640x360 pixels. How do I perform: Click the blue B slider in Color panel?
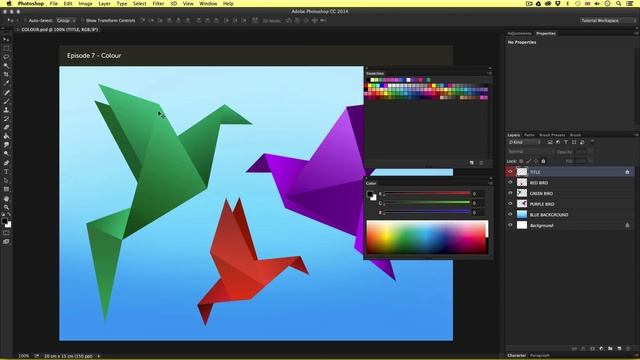[x=427, y=213]
